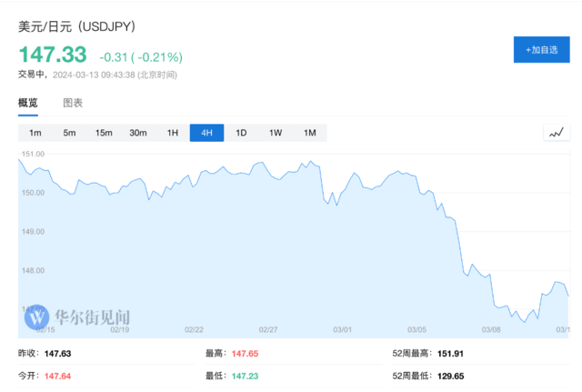582x392 pixels.
Task: Click the 华尔街见闻 watermark logo
Action: (78, 318)
